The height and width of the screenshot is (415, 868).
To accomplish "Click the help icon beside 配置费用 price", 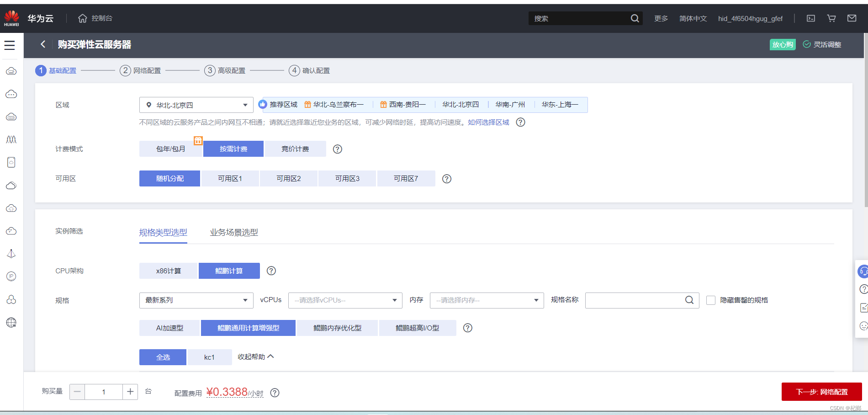I will [275, 393].
